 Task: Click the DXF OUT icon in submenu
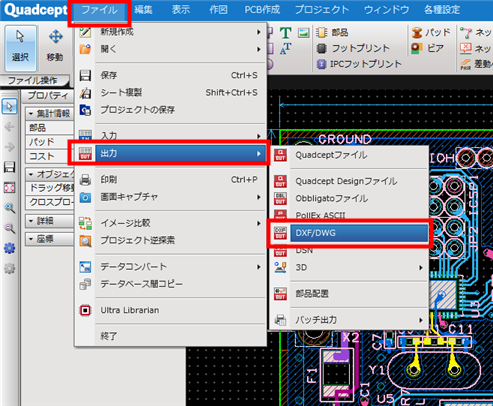[x=280, y=233]
